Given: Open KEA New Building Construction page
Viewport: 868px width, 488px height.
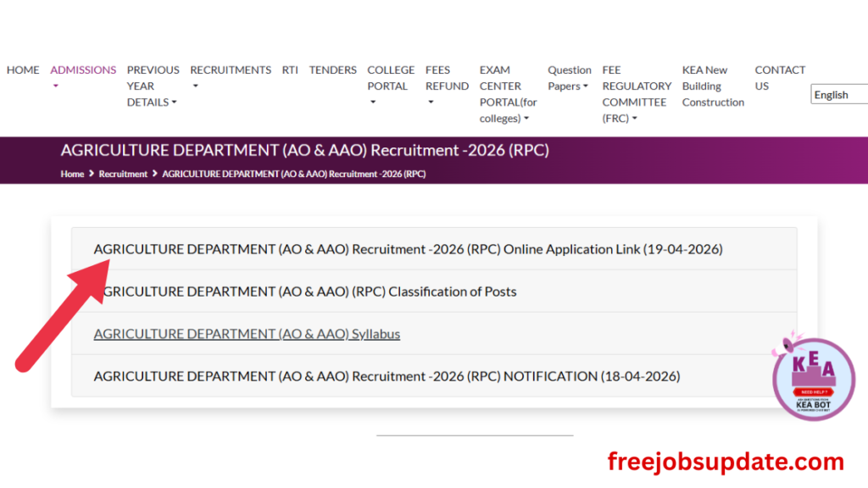Looking at the screenshot, I should tap(713, 86).
